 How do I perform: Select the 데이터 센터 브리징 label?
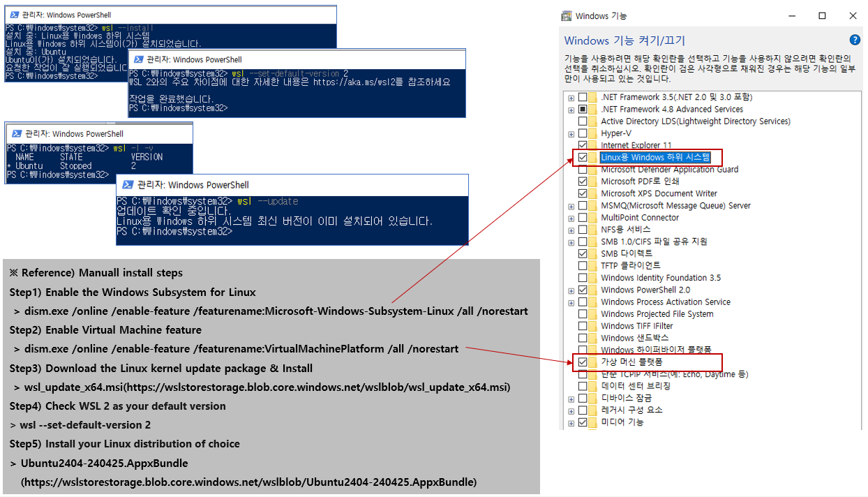(636, 386)
